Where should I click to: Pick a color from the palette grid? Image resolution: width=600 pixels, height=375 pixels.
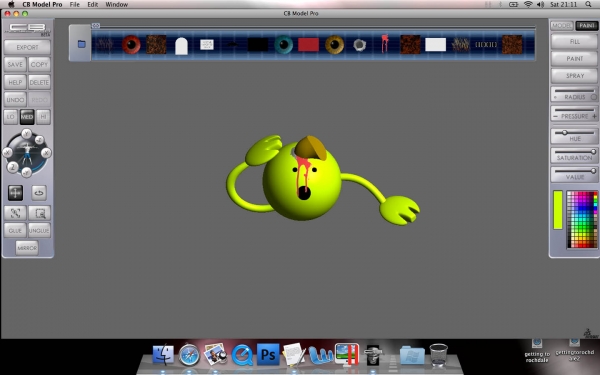582,219
